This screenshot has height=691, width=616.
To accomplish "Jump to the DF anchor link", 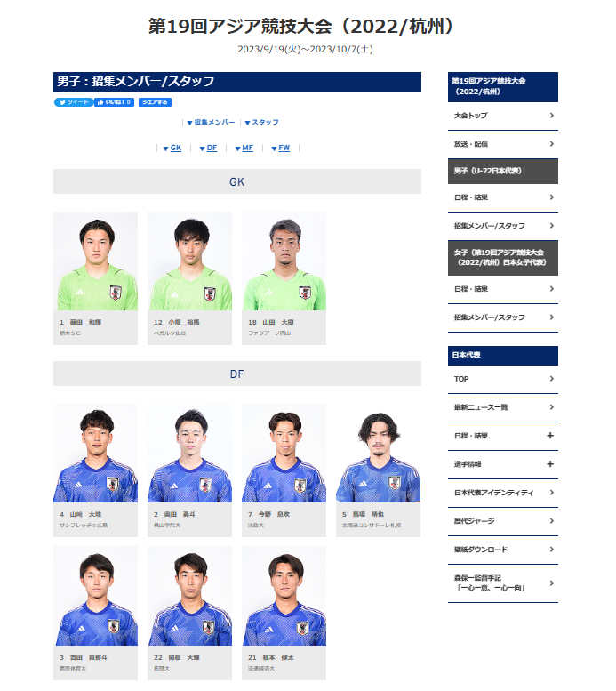I will (x=210, y=149).
